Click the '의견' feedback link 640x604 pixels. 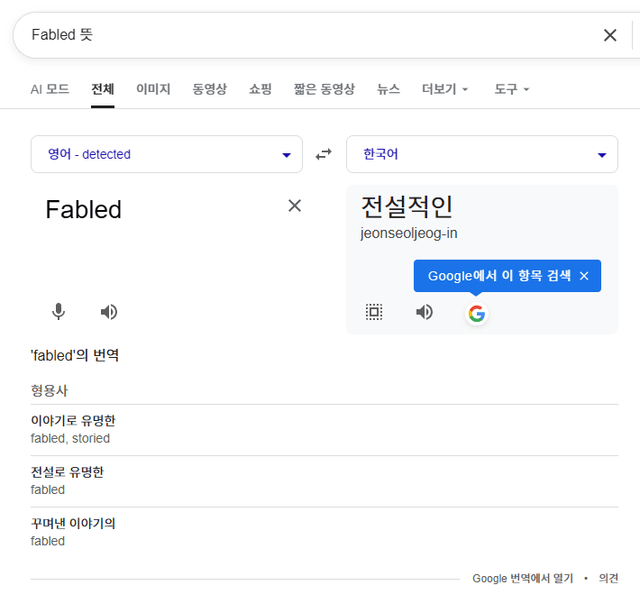(x=608, y=578)
